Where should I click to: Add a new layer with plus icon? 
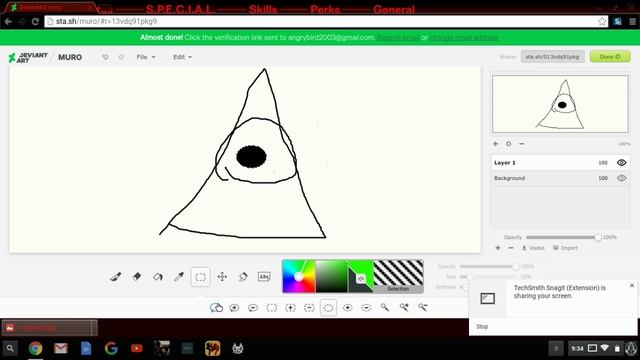(x=498, y=248)
